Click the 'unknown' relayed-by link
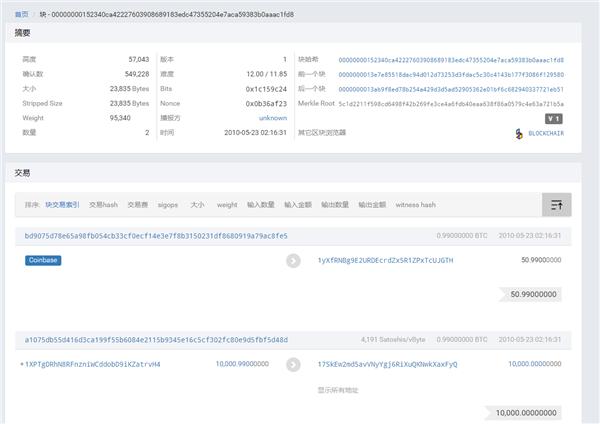 pos(273,118)
